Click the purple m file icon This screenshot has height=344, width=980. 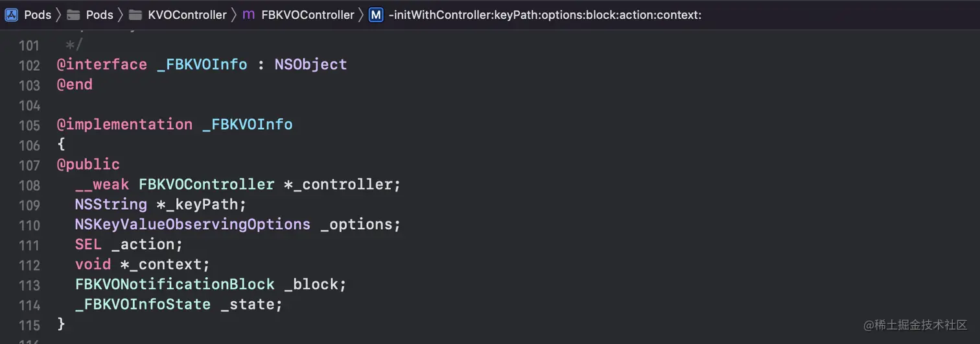[248, 14]
